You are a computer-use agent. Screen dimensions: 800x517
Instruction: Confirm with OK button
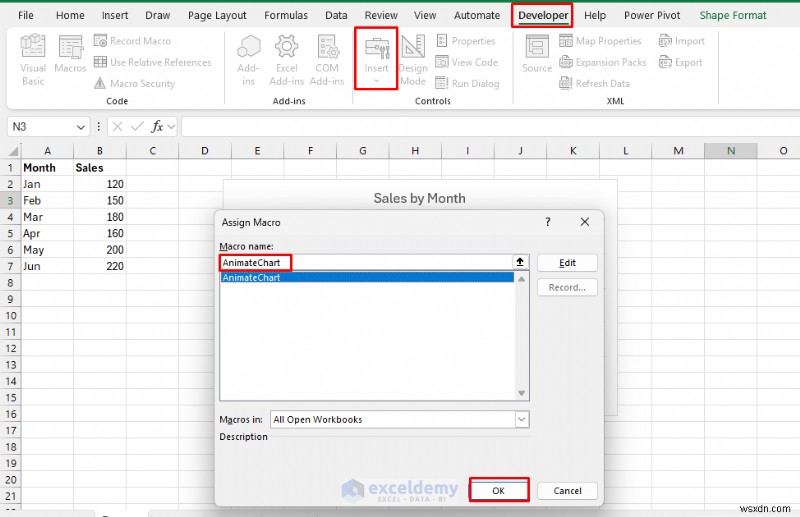click(498, 490)
